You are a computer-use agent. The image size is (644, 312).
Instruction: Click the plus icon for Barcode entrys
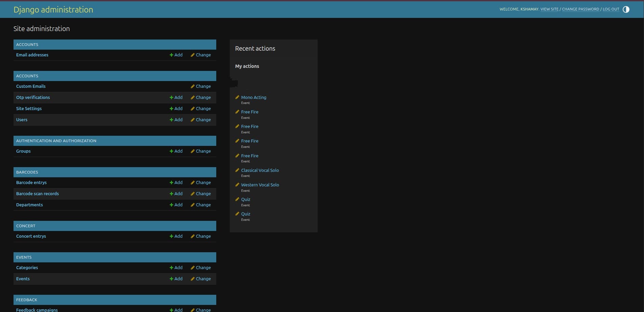[x=172, y=183]
